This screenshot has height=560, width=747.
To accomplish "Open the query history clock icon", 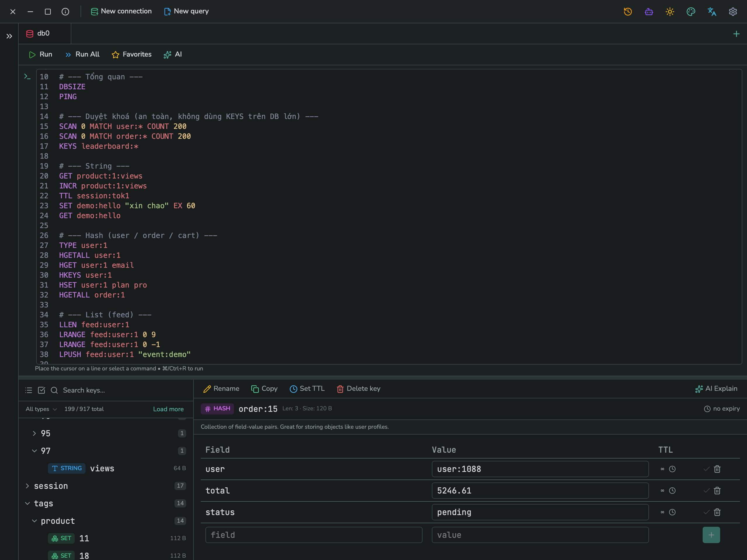I will [x=628, y=11].
